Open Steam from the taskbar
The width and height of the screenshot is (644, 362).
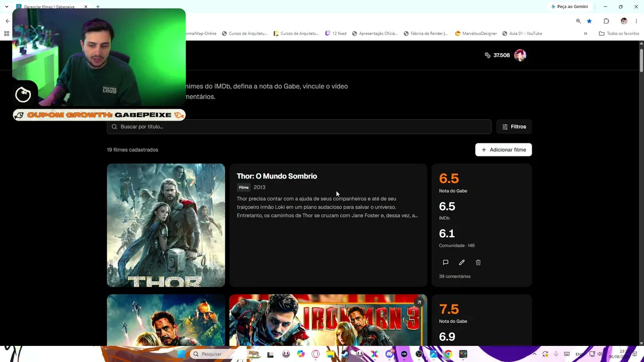345,354
